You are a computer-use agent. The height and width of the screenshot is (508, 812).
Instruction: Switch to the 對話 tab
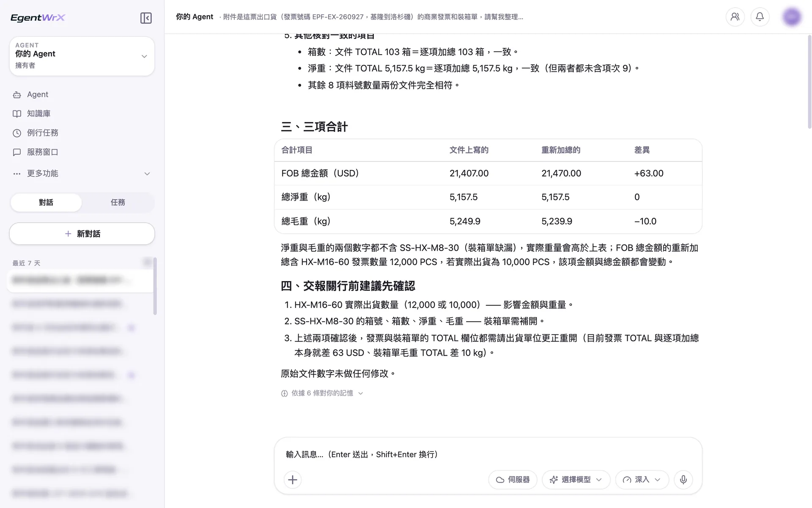click(x=46, y=202)
